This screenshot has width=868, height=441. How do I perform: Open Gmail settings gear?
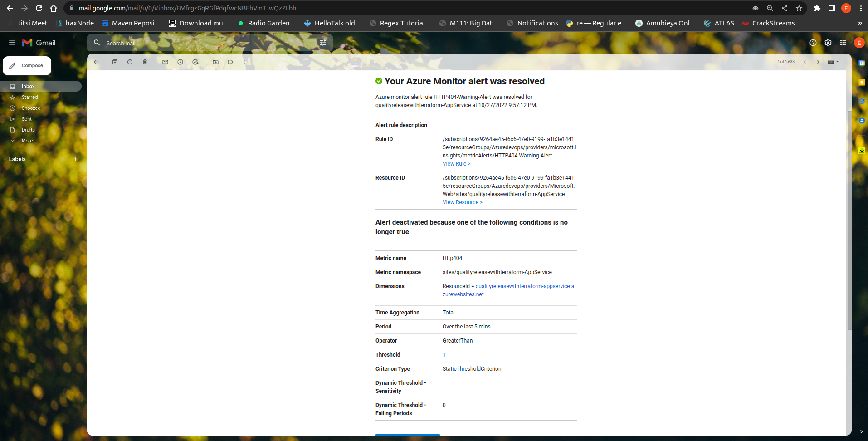pyautogui.click(x=828, y=43)
